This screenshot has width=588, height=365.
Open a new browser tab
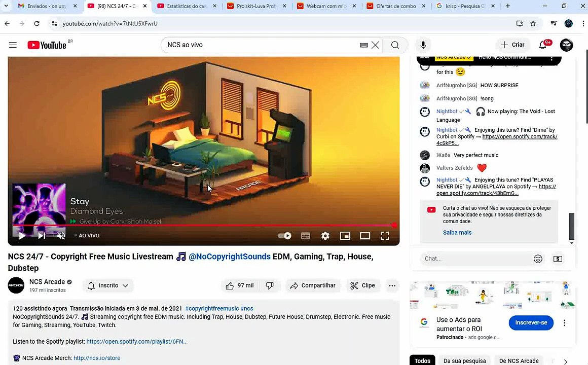tap(508, 6)
